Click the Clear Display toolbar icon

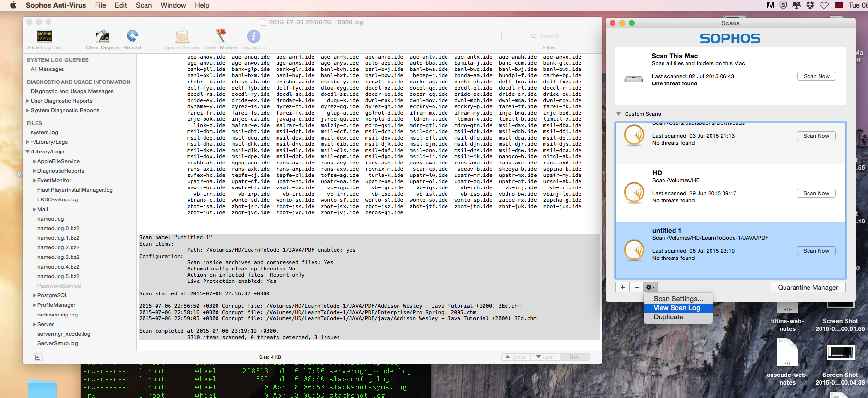[x=102, y=36]
